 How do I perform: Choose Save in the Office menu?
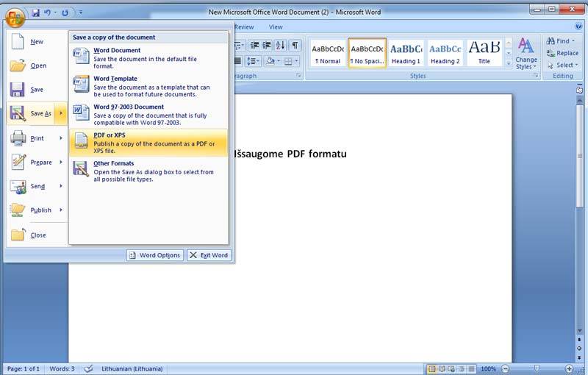tap(37, 90)
